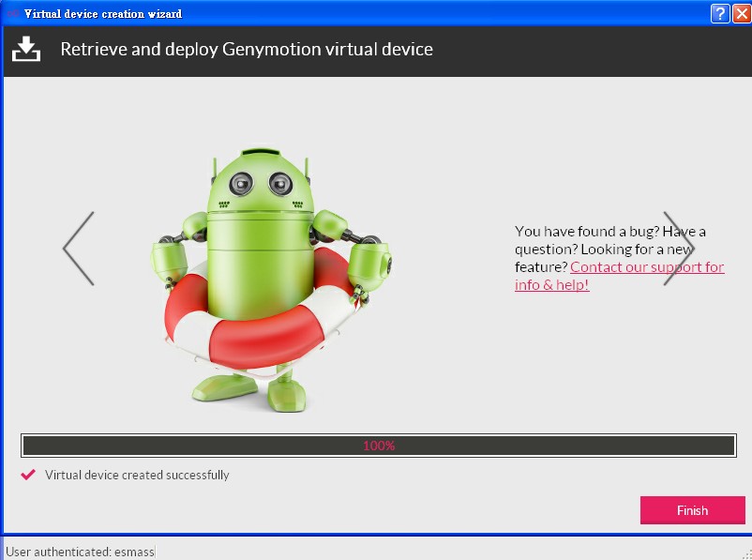Click the 100% label on the progress bar
The height and width of the screenshot is (560, 752).
pos(378,446)
